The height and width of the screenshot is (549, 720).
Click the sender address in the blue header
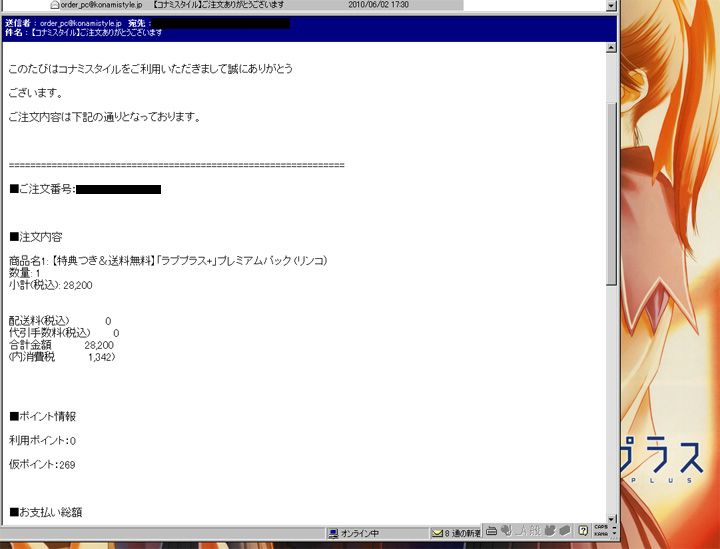81,23
